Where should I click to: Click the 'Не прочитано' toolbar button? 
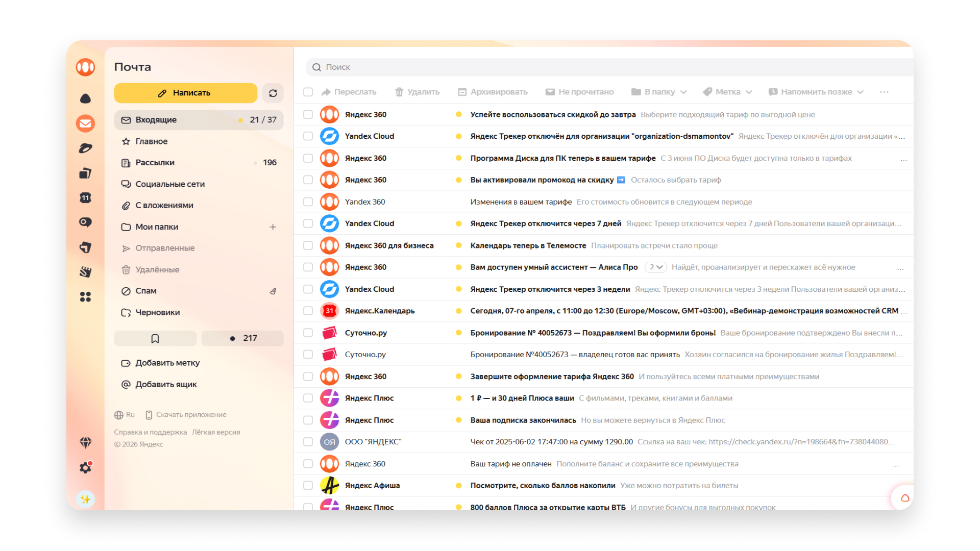pyautogui.click(x=579, y=92)
